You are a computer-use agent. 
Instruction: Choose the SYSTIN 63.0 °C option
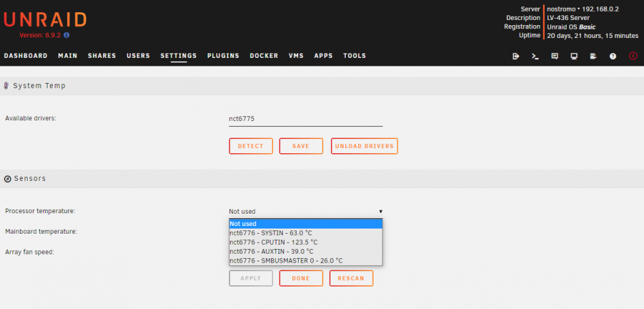305,233
